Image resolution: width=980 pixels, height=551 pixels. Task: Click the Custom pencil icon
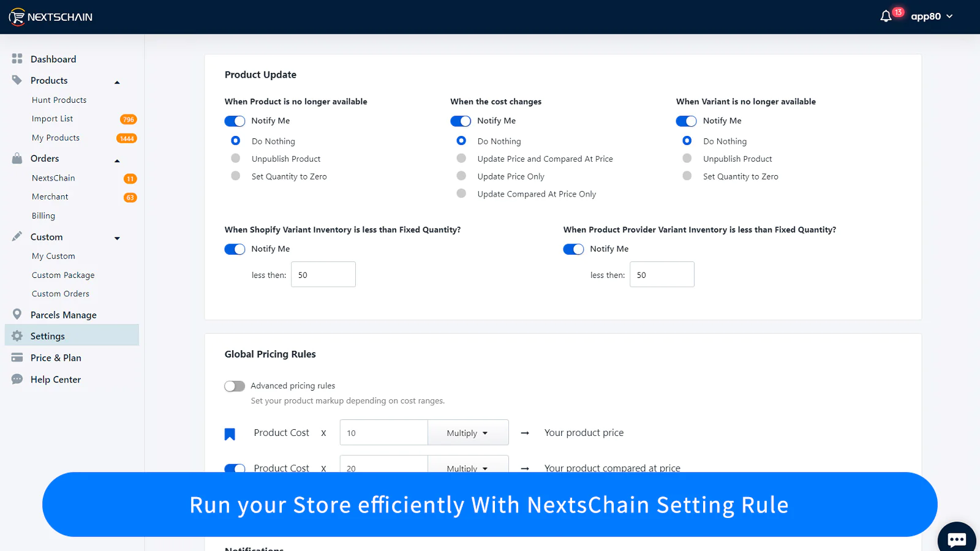[17, 236]
